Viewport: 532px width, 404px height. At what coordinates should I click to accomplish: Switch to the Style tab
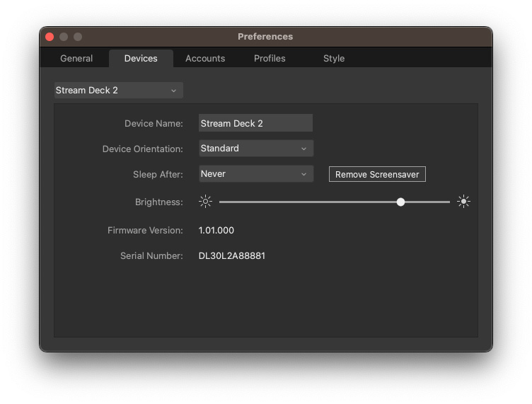click(334, 58)
